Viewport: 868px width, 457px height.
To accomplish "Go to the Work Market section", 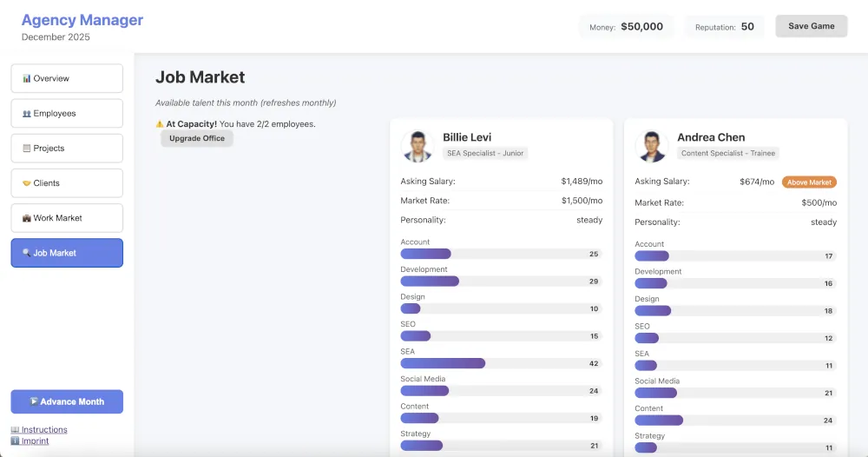I will coord(67,218).
